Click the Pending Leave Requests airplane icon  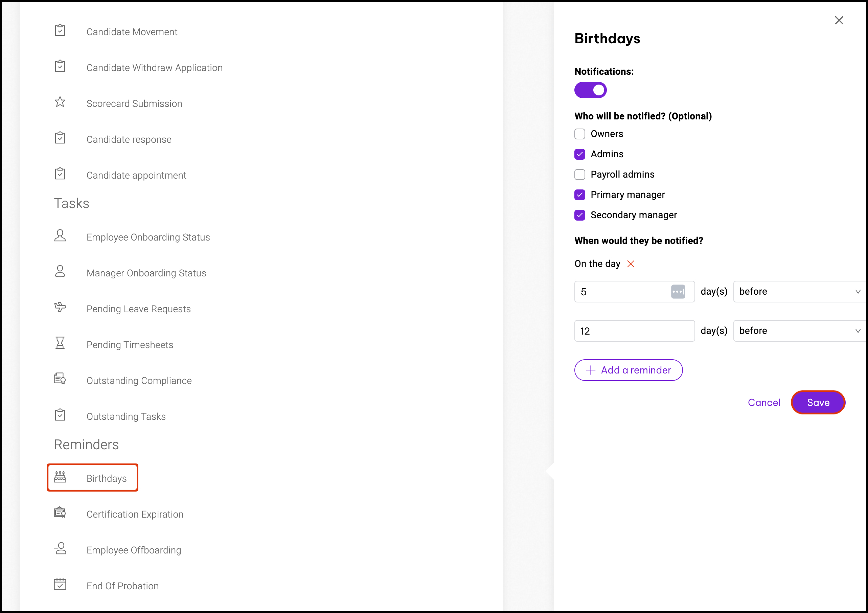coord(60,308)
